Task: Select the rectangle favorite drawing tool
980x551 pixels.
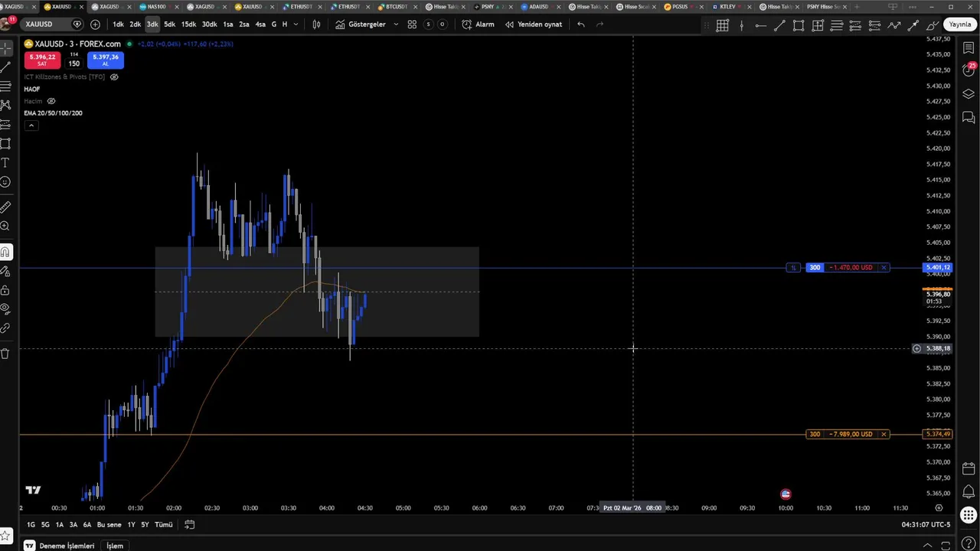Action: 799,25
